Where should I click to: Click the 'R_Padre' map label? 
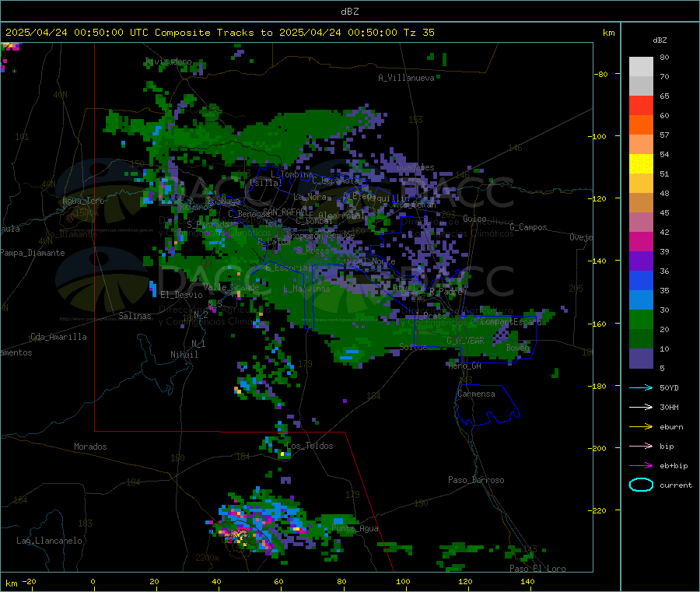(x=446, y=291)
